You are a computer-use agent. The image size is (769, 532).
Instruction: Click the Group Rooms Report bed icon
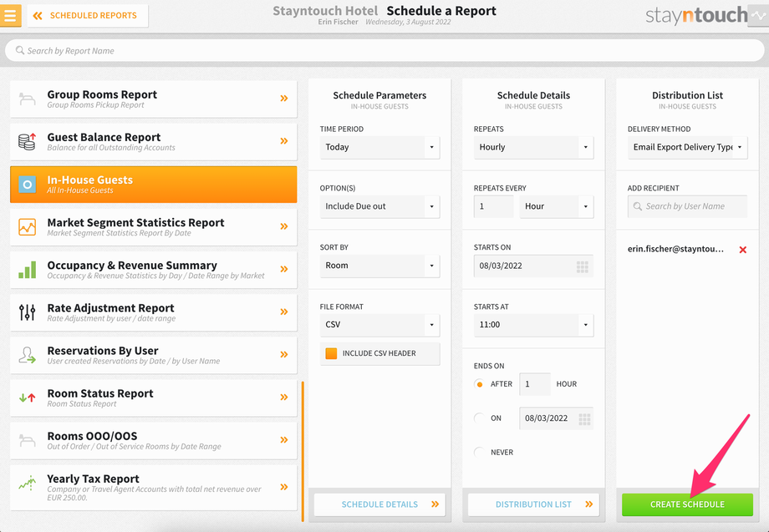[27, 99]
